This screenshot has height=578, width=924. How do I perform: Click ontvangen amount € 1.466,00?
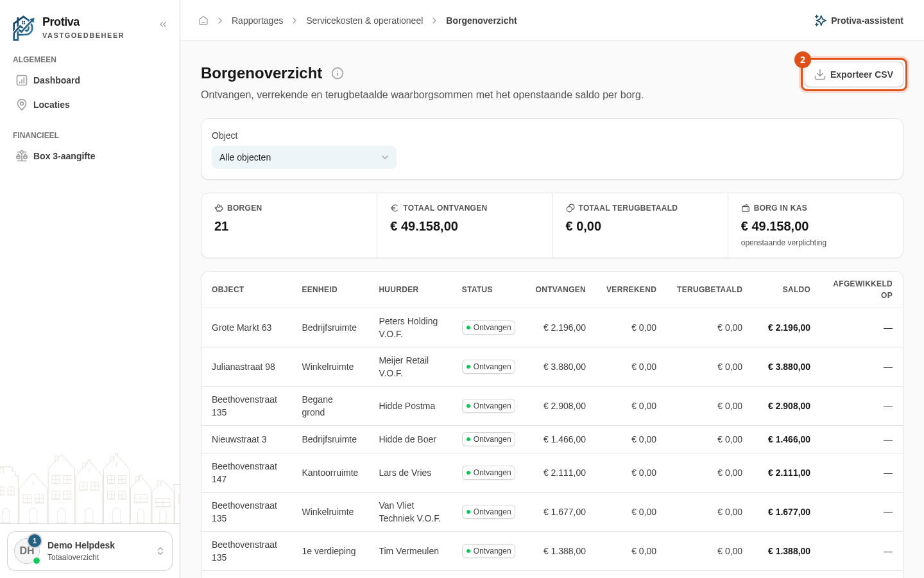click(565, 439)
